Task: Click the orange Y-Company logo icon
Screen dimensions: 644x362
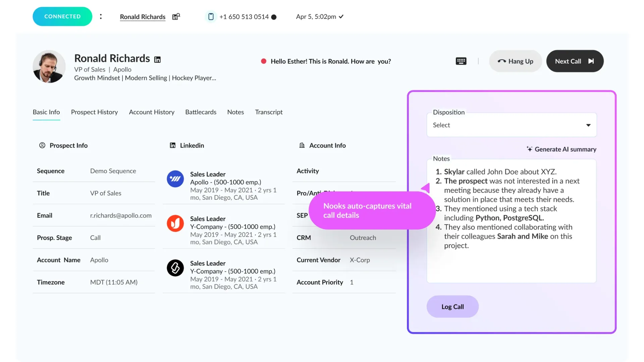Action: [x=175, y=224]
